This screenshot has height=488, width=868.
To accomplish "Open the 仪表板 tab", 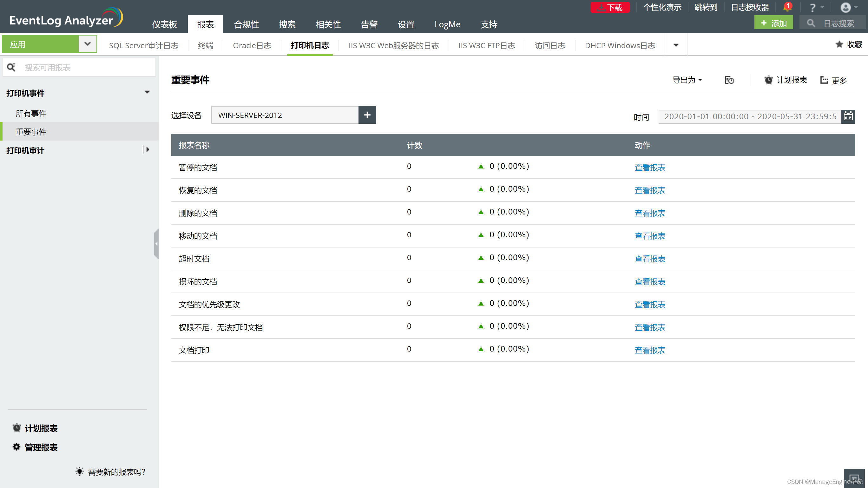I will tap(164, 24).
